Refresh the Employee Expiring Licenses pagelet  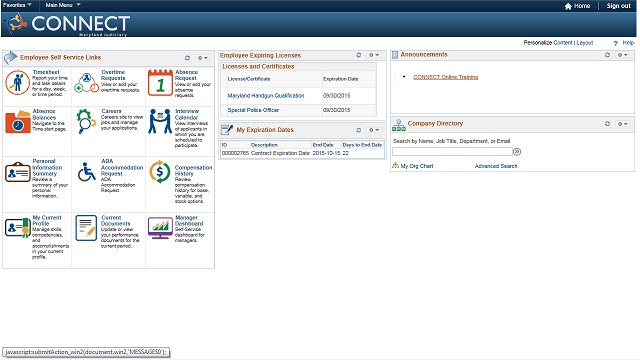(359, 55)
